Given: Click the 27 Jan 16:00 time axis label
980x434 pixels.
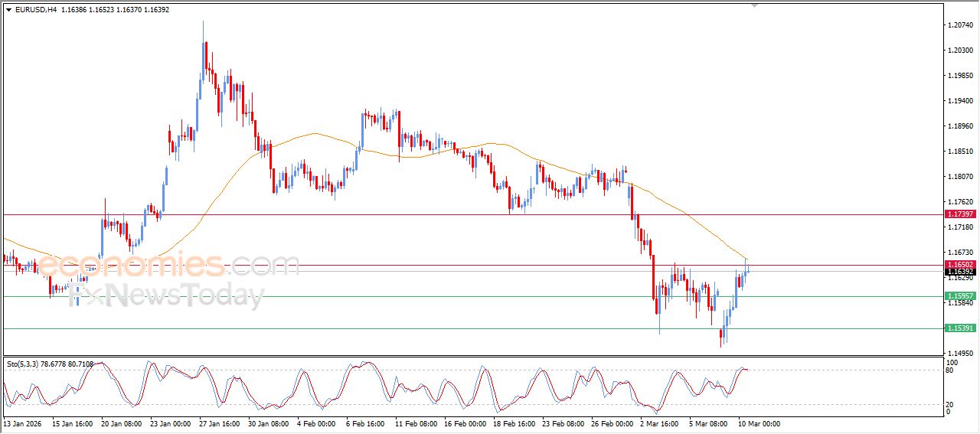Looking at the screenshot, I should [218, 423].
